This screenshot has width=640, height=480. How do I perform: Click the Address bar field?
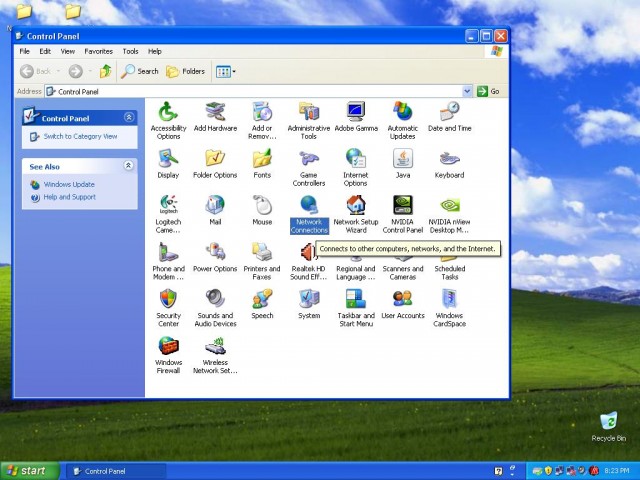click(x=258, y=91)
